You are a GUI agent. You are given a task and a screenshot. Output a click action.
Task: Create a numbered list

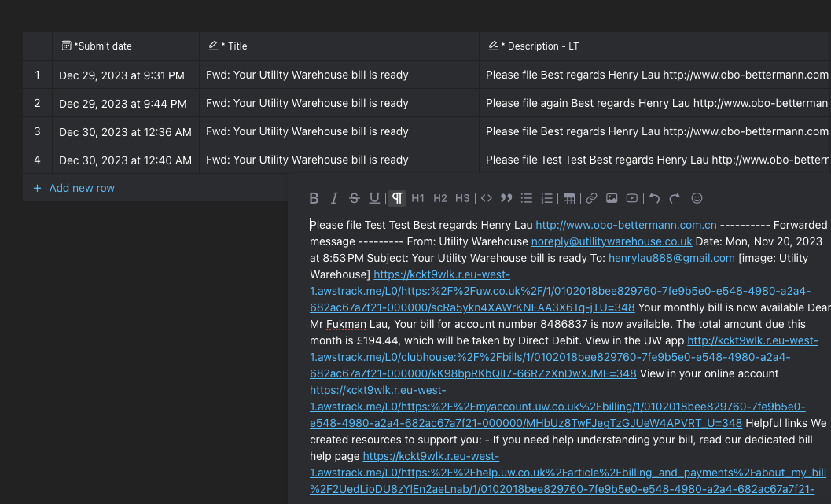coord(546,198)
